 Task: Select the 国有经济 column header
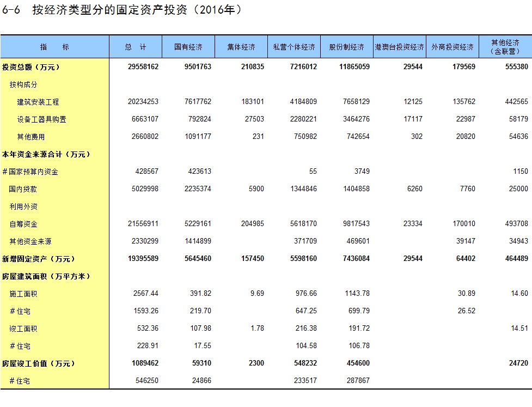[x=188, y=47]
